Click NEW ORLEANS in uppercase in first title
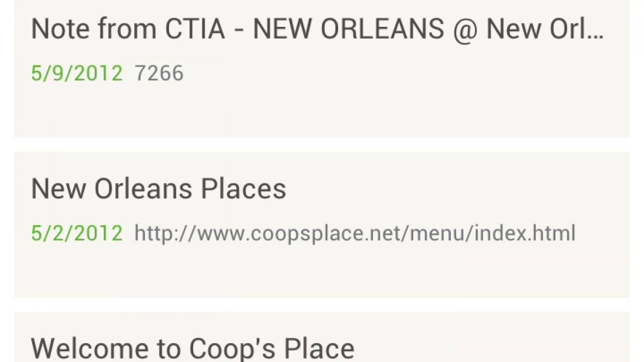The image size is (644, 362). tap(349, 29)
